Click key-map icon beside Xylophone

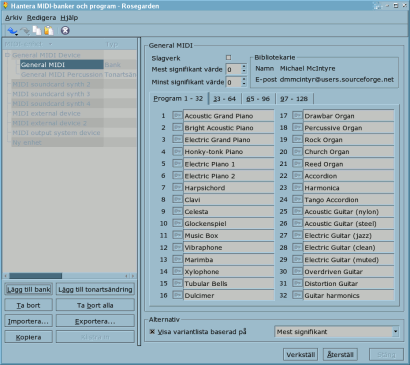tap(177, 271)
